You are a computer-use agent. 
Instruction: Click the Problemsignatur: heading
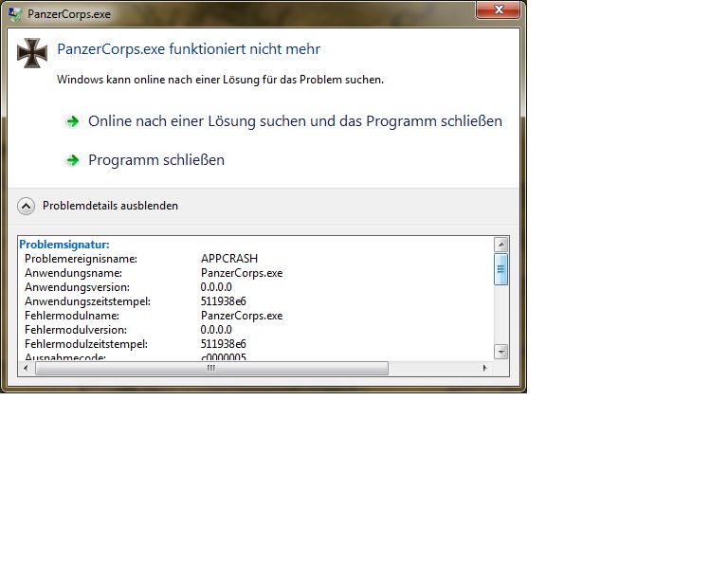click(64, 245)
